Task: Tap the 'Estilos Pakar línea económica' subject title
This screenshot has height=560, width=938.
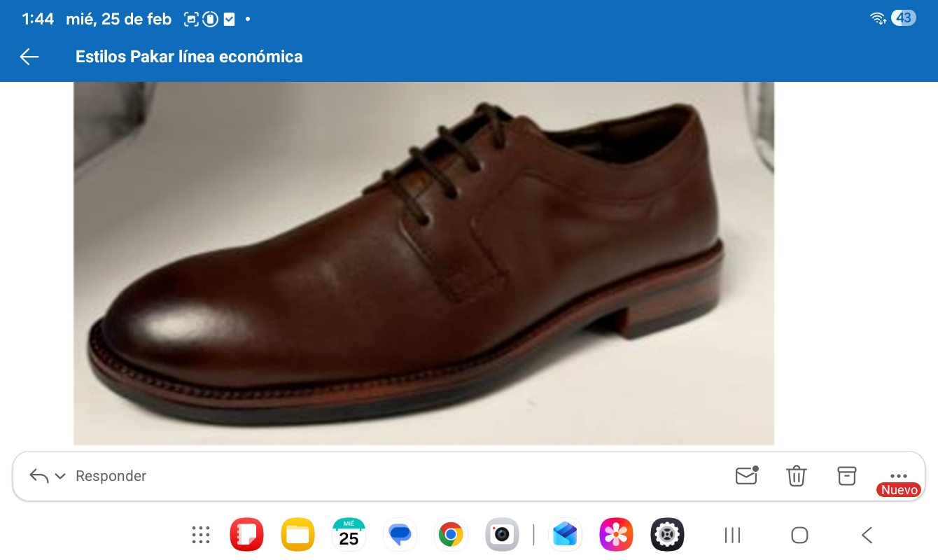Action: click(x=189, y=57)
